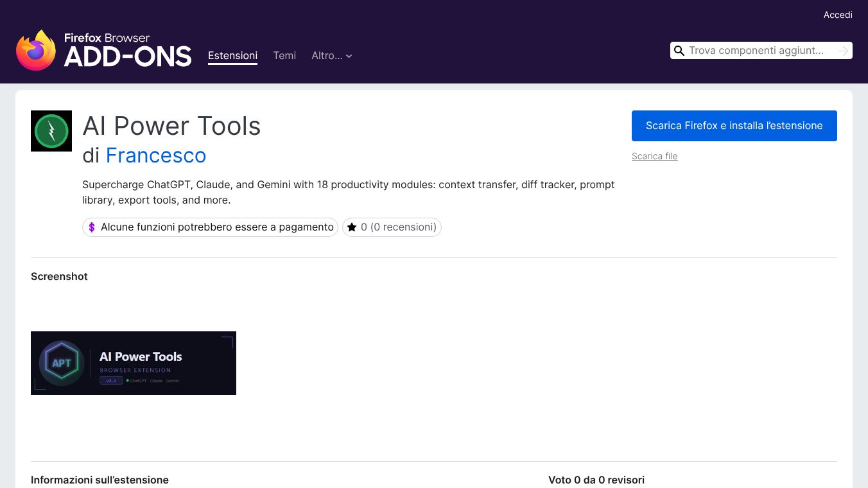Click the black star rating icon

[x=352, y=227]
